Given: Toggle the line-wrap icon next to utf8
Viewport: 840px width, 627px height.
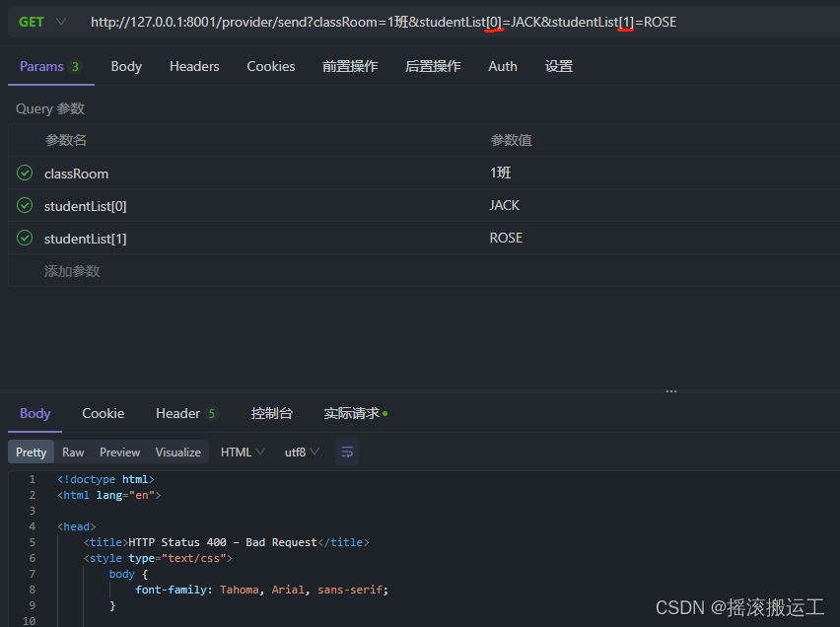Looking at the screenshot, I should coord(347,451).
